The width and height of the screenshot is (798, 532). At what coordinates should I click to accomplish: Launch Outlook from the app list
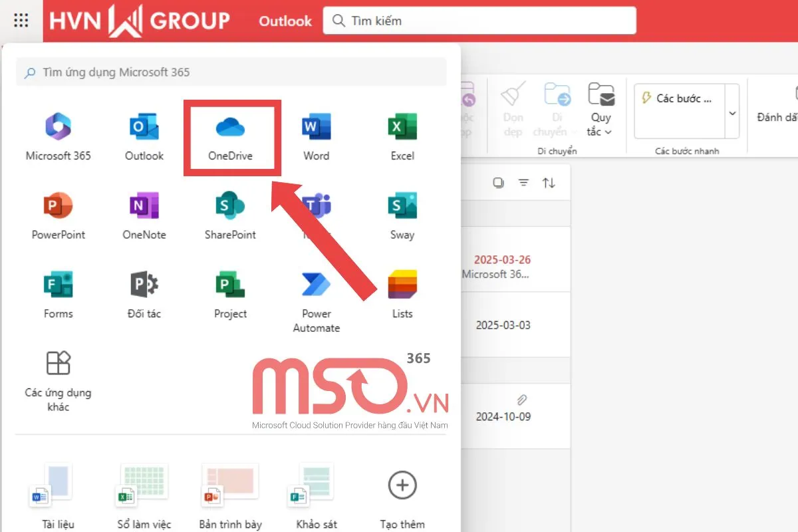[x=144, y=137]
